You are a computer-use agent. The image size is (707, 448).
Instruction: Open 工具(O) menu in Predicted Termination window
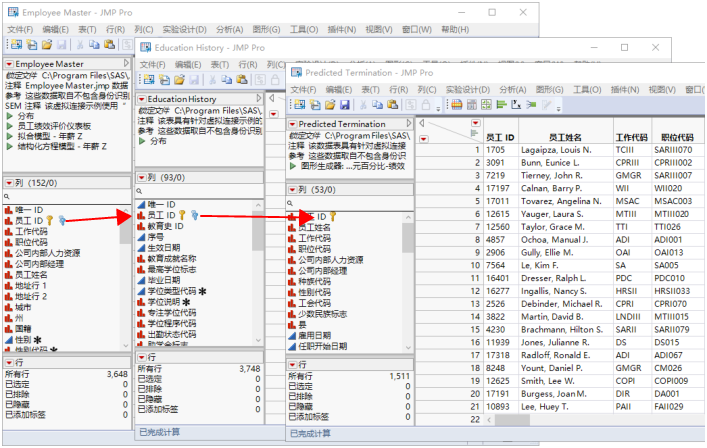587,90
